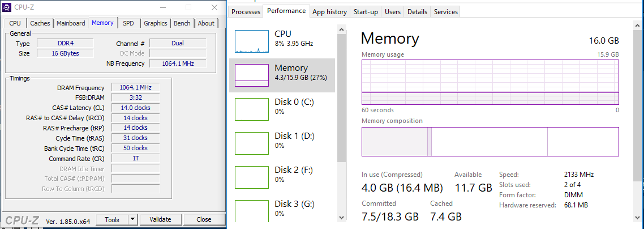The image size is (644, 229).
Task: Click the Close button in CPU-Z footer
Action: pyautogui.click(x=204, y=219)
